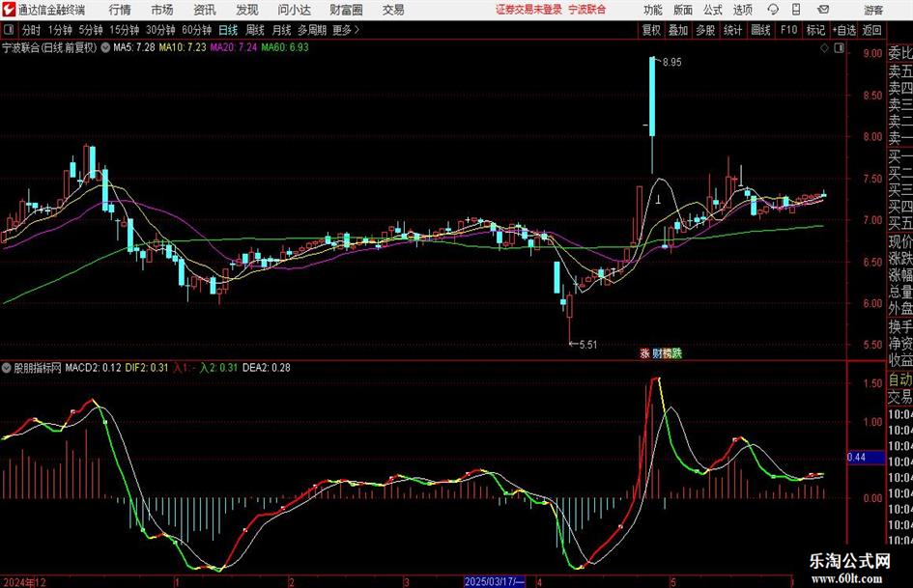Click the Tongdaxin red logo icon
This screenshot has height=588, width=913.
[9, 10]
